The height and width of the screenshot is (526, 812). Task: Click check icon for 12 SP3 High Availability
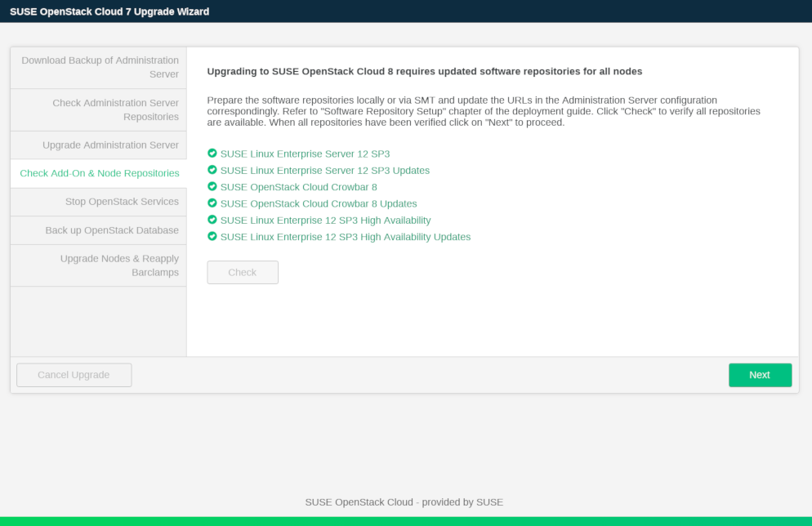pyautogui.click(x=212, y=220)
